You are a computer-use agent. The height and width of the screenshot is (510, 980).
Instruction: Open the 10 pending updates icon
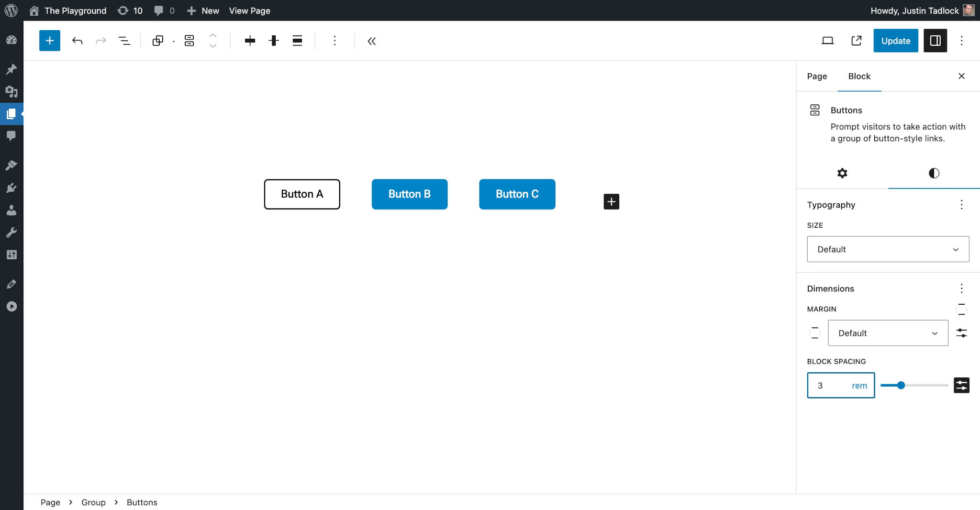click(130, 11)
